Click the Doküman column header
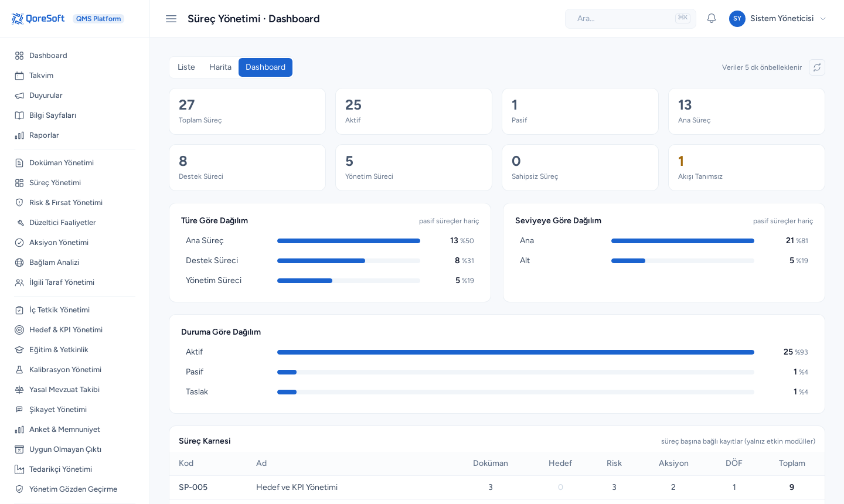 (x=491, y=464)
